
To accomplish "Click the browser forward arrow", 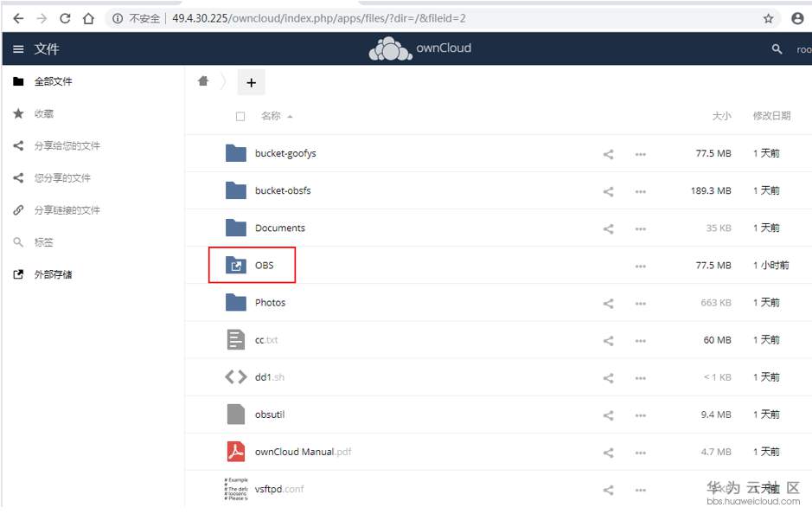I will point(42,19).
